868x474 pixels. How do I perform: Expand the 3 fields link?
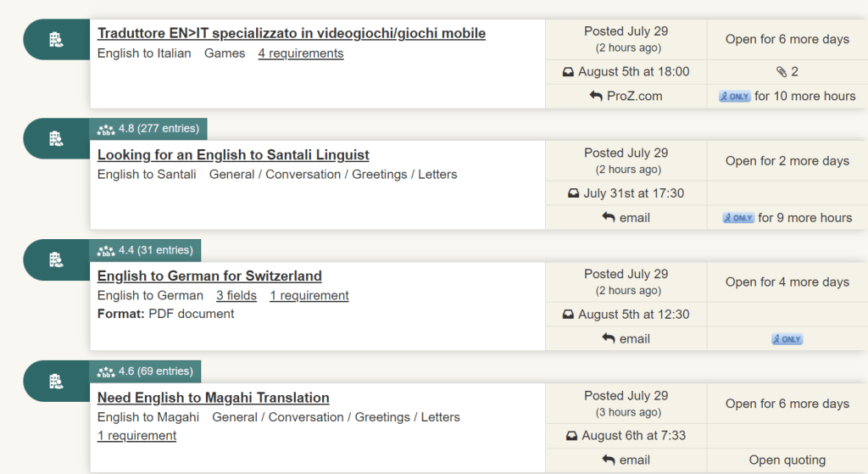click(x=236, y=296)
